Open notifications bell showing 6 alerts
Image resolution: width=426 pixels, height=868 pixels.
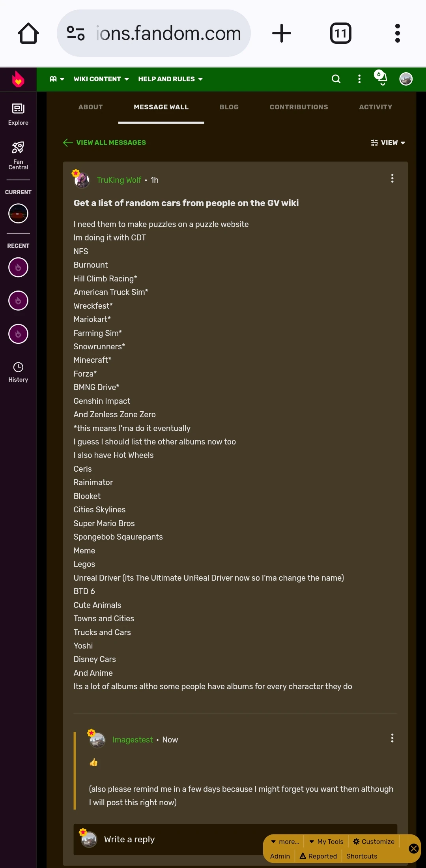(x=381, y=79)
